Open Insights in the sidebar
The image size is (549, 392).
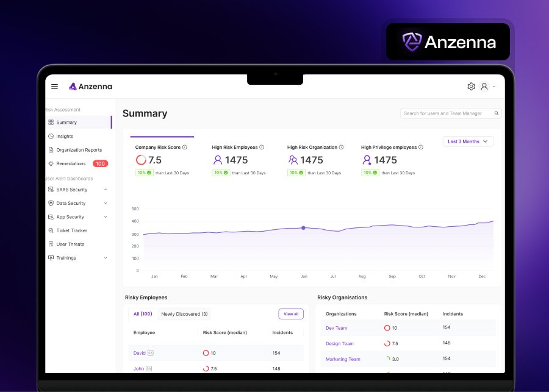coord(65,137)
